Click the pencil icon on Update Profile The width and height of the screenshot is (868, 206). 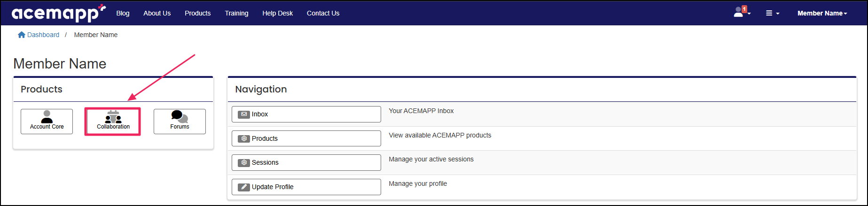tap(243, 187)
